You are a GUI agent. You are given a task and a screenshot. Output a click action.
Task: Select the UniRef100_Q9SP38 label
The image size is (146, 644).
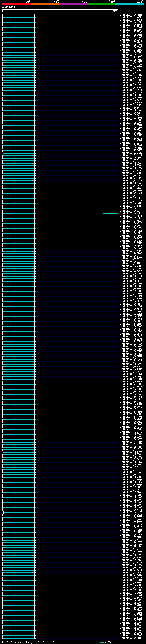[x=131, y=32]
